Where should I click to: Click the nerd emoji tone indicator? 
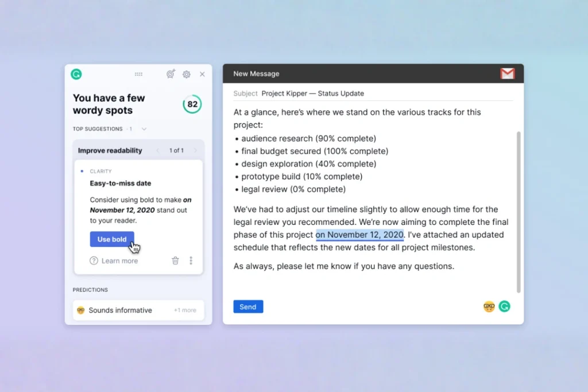[489, 307]
